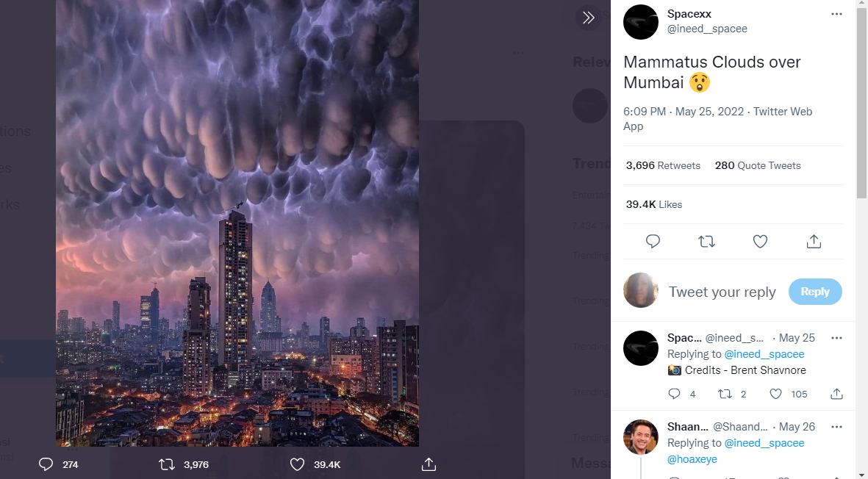Click the reply icon in the tweet detail panel
The image size is (868, 479).
(653, 241)
